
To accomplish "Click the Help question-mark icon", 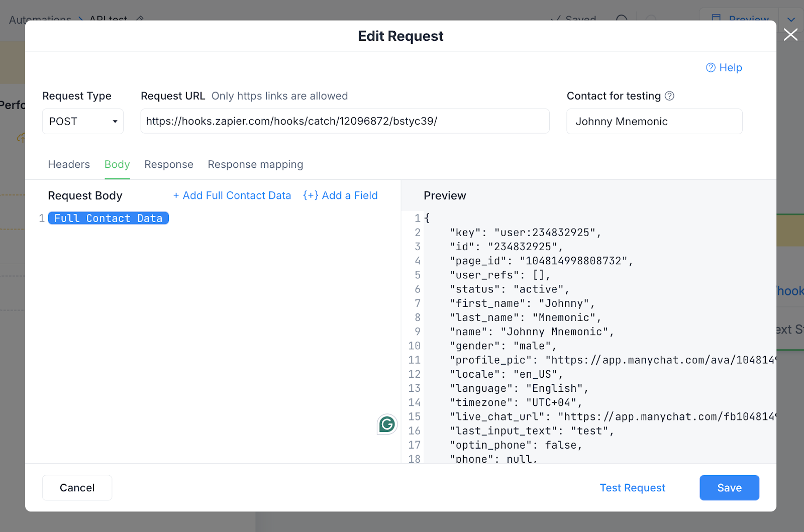I will 711,68.
